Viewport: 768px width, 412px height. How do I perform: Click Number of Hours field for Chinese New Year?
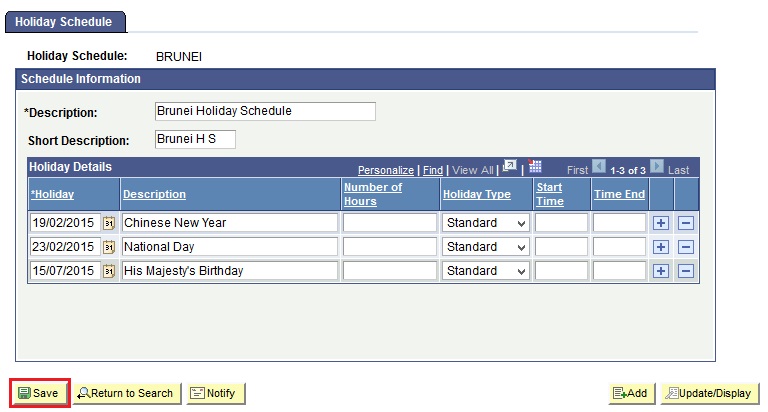pos(390,223)
